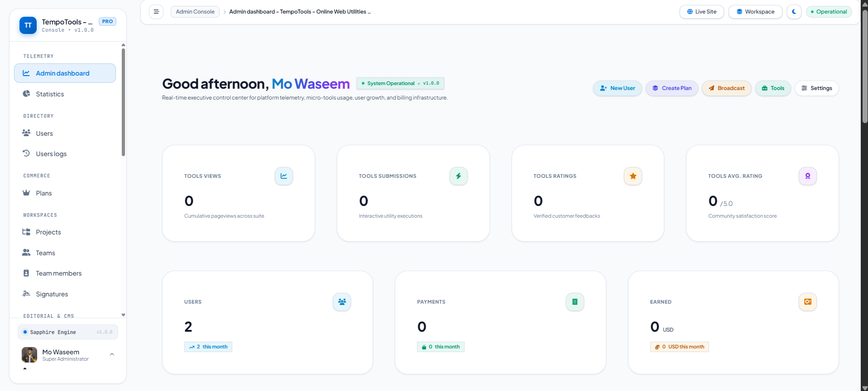
Task: Click the "2 this month" users badge
Action: click(x=208, y=347)
